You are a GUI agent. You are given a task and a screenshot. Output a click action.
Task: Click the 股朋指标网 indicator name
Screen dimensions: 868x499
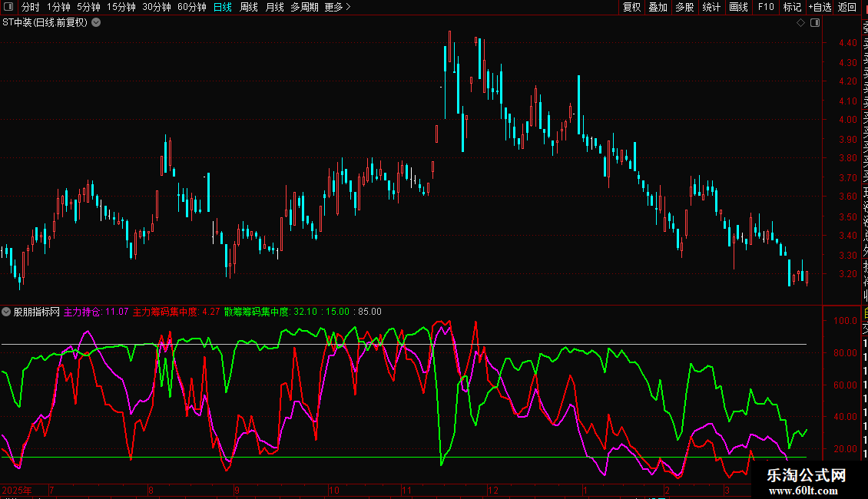(37, 312)
